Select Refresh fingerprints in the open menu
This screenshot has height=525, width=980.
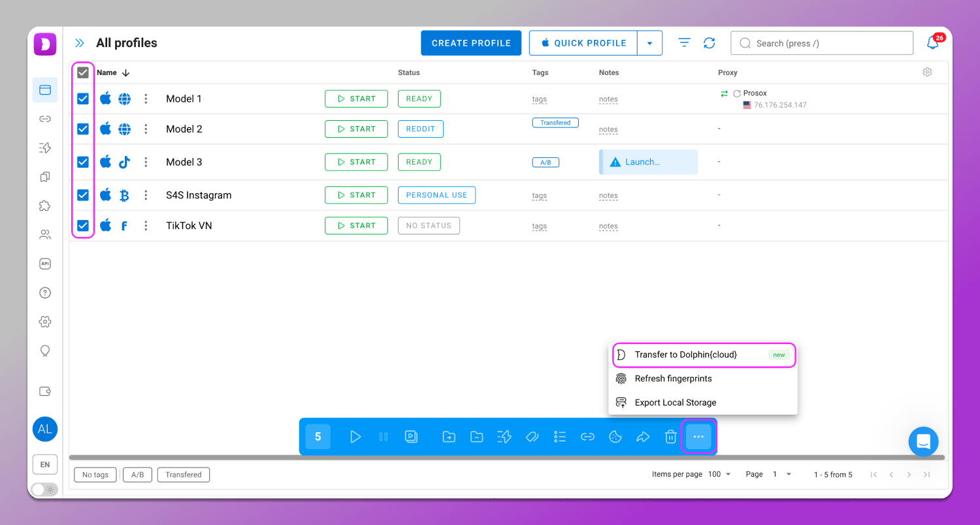[x=673, y=379]
